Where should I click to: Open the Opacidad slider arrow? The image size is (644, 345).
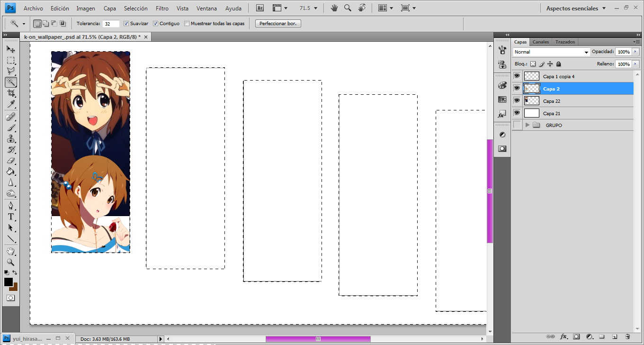click(635, 52)
